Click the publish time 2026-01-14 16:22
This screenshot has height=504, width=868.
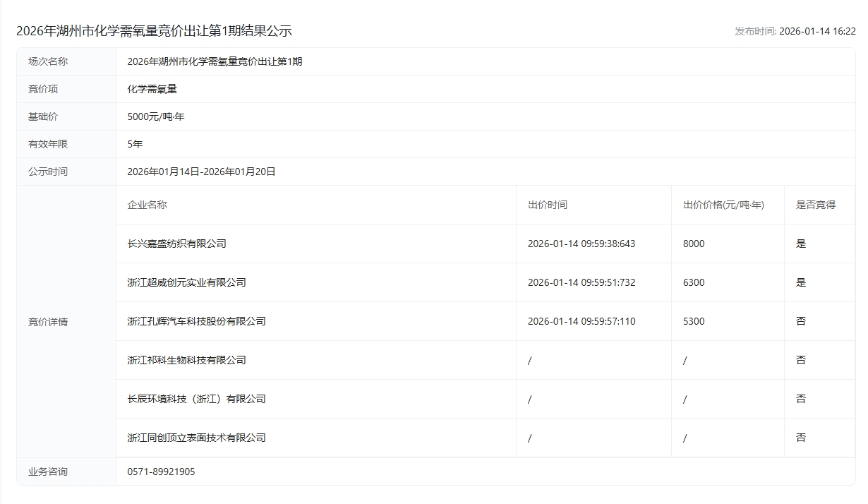(817, 32)
